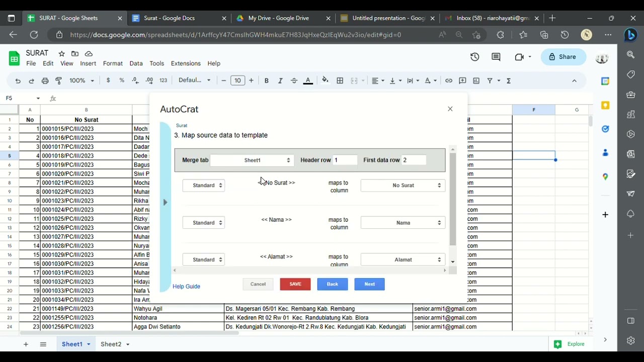The height and width of the screenshot is (362, 644).
Task: Open the Format menu
Action: pos(113,63)
